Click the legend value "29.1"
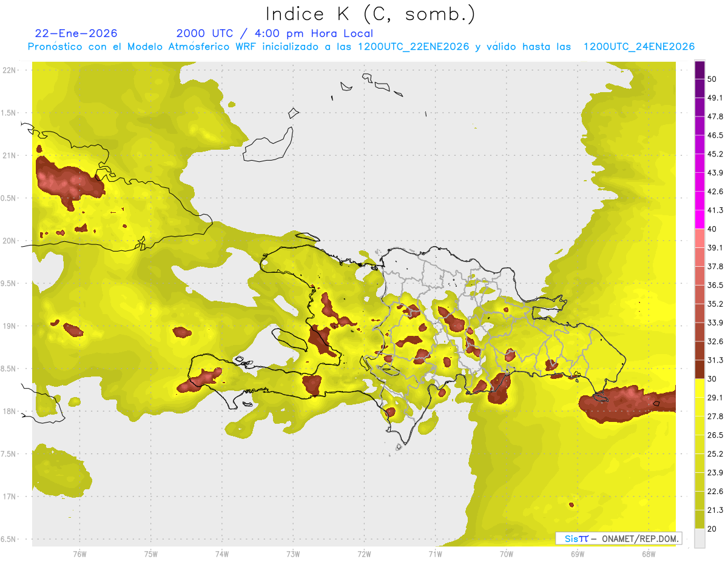The image size is (728, 562). coord(715,398)
